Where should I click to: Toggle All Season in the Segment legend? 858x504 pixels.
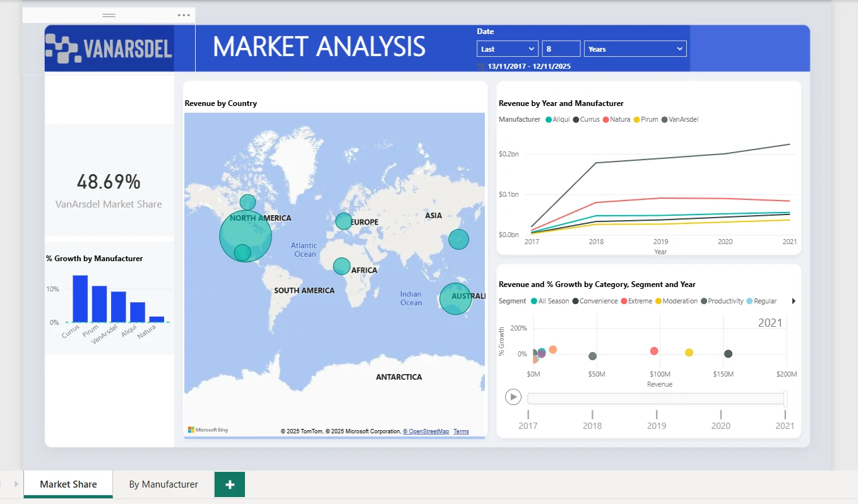550,301
